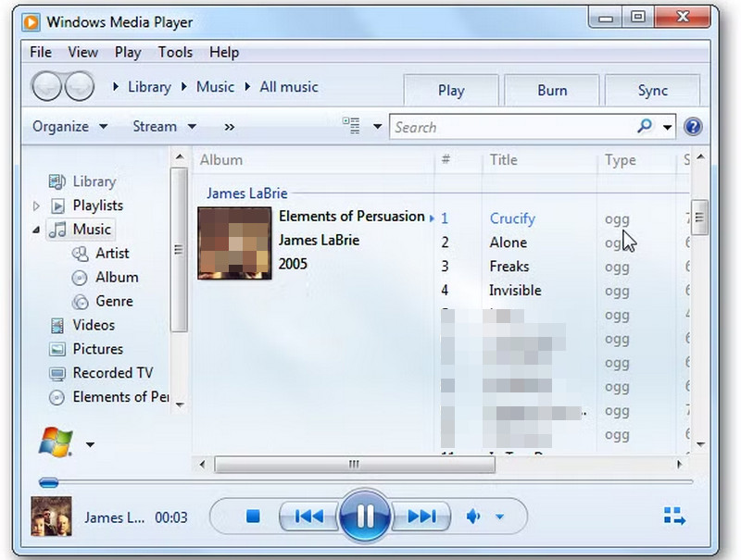Collapse the Music tree node

(36, 230)
